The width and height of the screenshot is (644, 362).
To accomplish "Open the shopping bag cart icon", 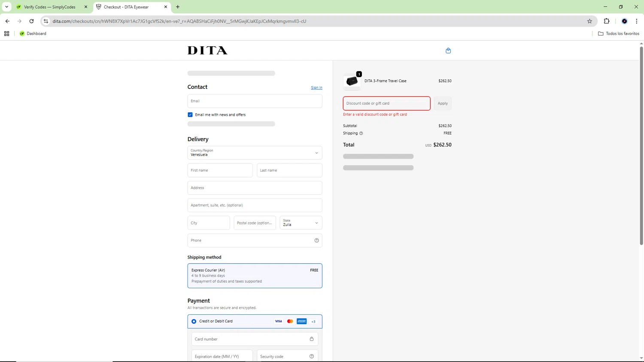I will (448, 51).
